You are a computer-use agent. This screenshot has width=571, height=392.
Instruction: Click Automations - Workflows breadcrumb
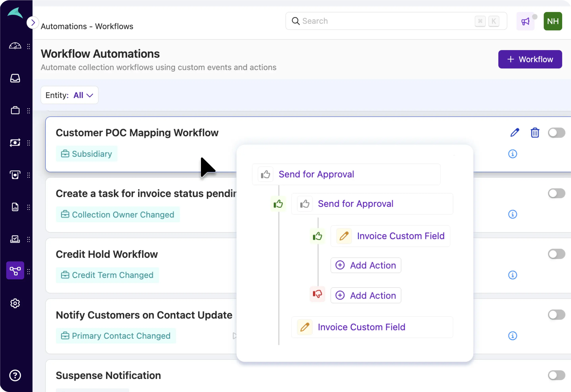(87, 26)
